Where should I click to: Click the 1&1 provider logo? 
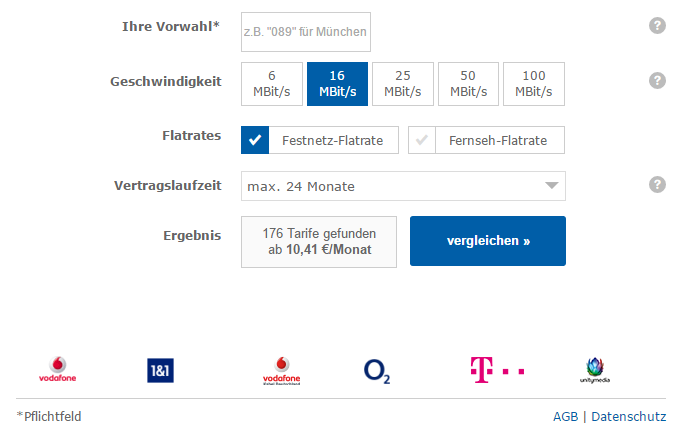click(160, 371)
